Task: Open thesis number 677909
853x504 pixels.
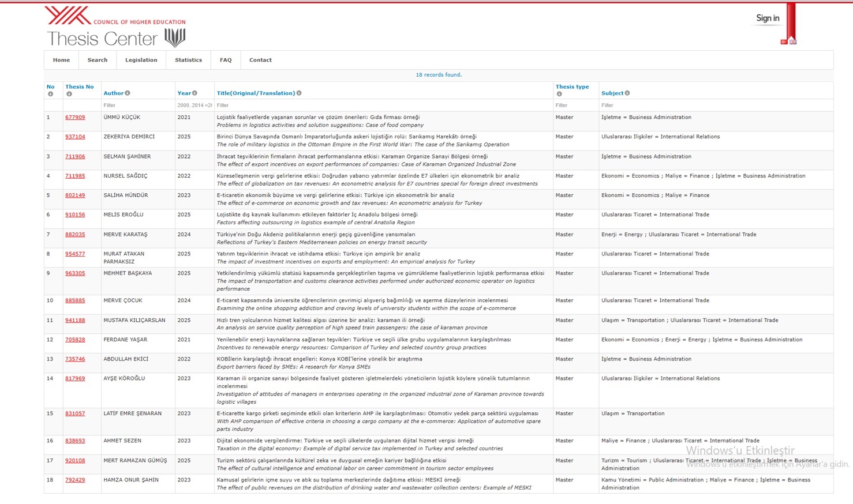Action: point(75,117)
